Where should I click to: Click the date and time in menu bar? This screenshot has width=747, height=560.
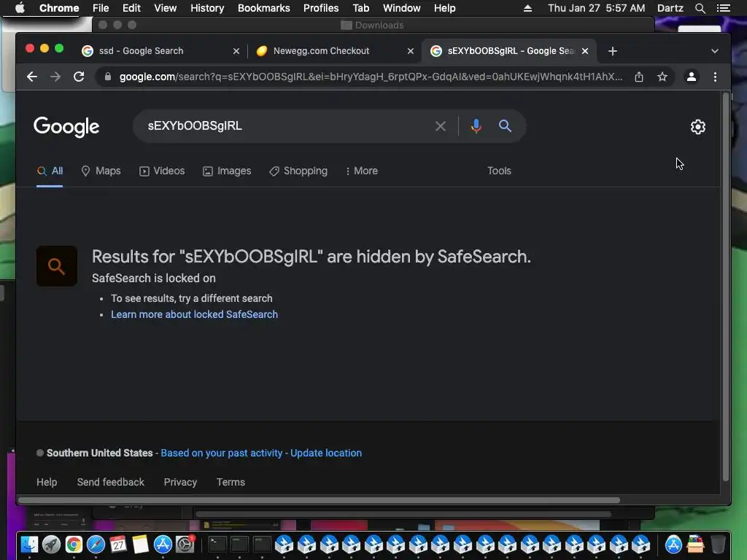[597, 8]
